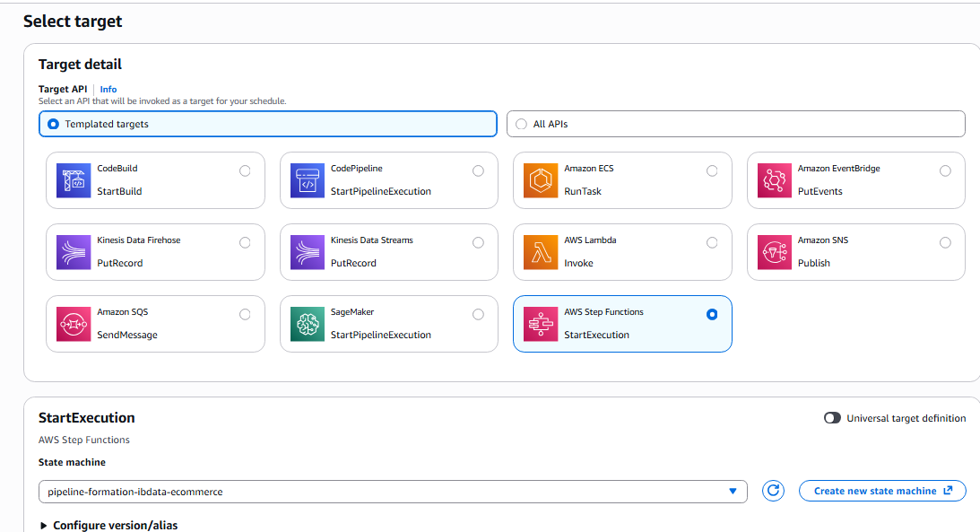Select the Amazon SNS Publish radio button

point(946,242)
